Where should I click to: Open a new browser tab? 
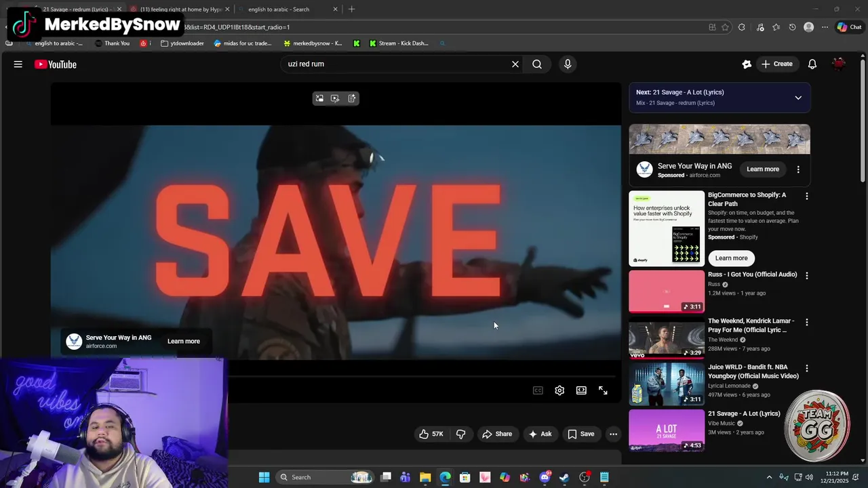(x=351, y=9)
